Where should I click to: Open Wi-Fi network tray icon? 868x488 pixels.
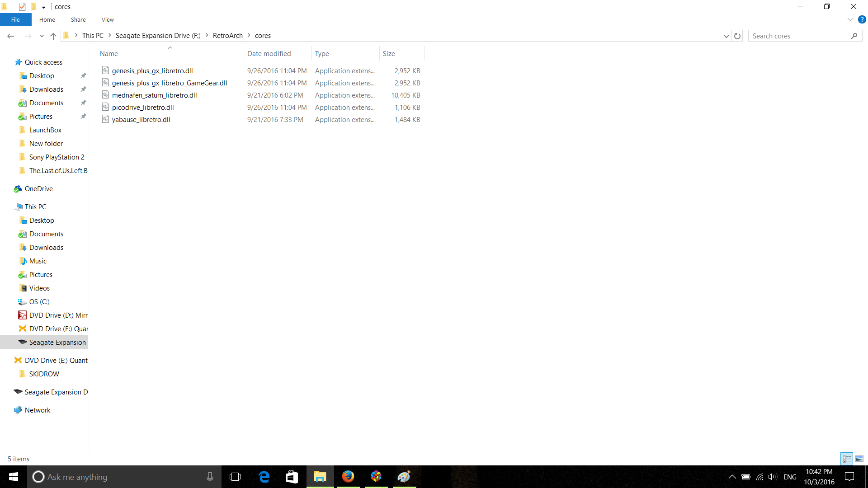point(759,477)
